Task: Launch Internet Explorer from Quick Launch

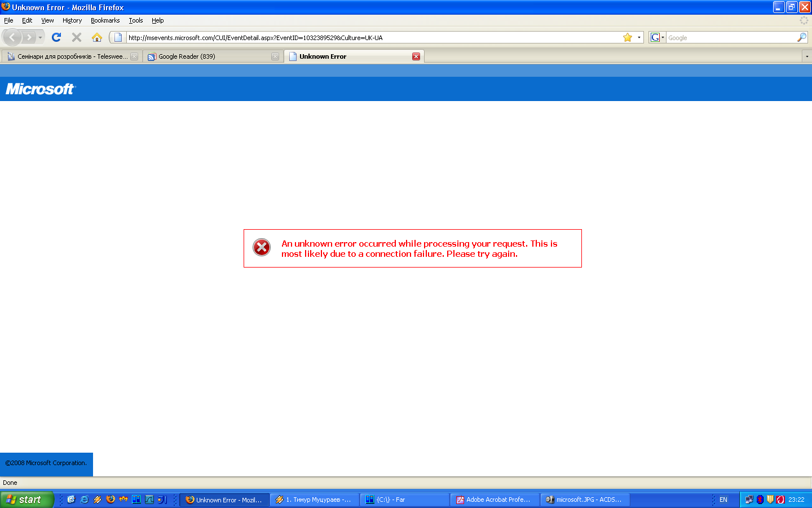Action: pos(84,500)
